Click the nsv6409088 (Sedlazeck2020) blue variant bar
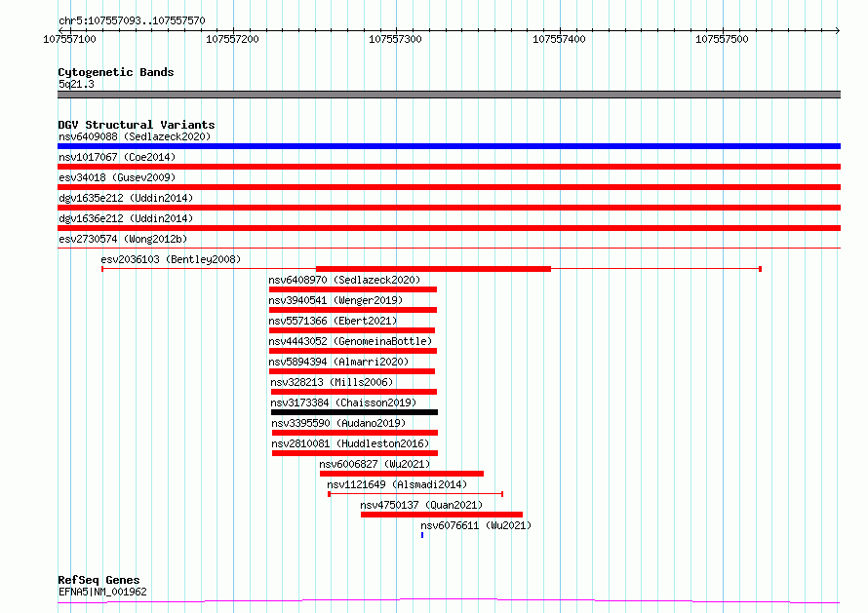 [x=449, y=146]
